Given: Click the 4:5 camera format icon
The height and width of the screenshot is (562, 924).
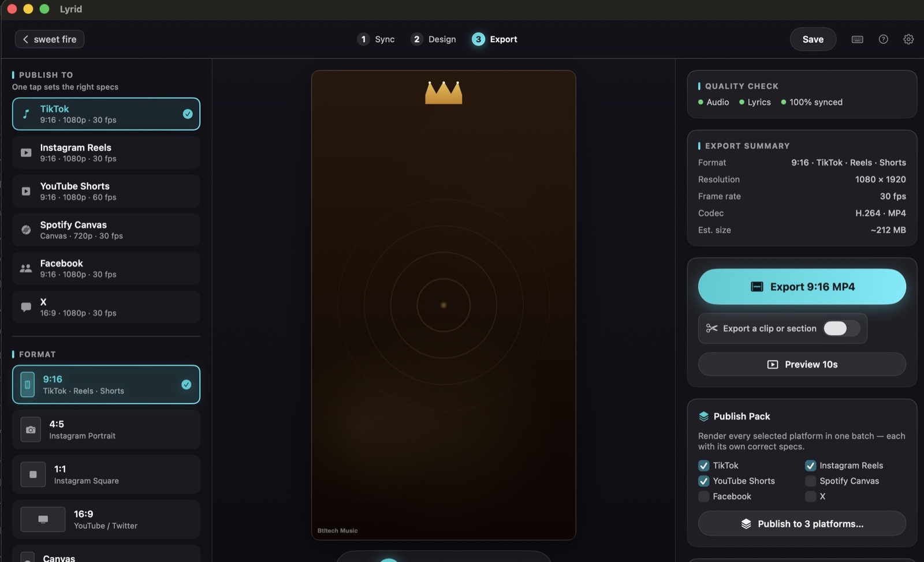Looking at the screenshot, I should click(x=31, y=429).
